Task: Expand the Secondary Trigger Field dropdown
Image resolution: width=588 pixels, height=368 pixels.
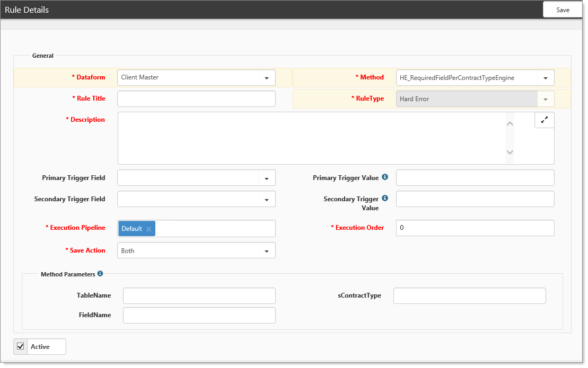Action: point(266,200)
